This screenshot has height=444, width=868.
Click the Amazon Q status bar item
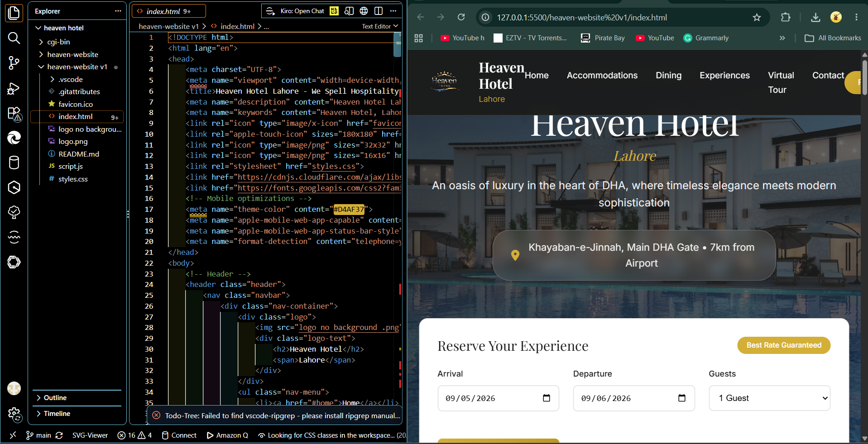(227, 435)
